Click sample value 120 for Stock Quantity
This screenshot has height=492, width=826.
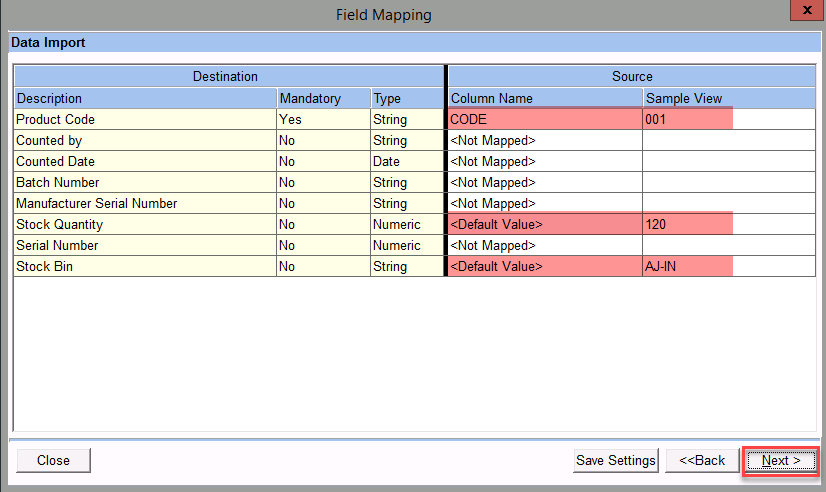coord(687,225)
